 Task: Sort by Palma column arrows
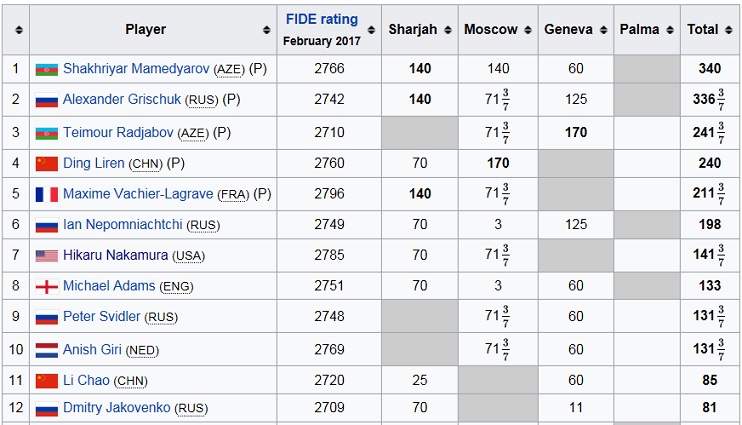click(668, 30)
